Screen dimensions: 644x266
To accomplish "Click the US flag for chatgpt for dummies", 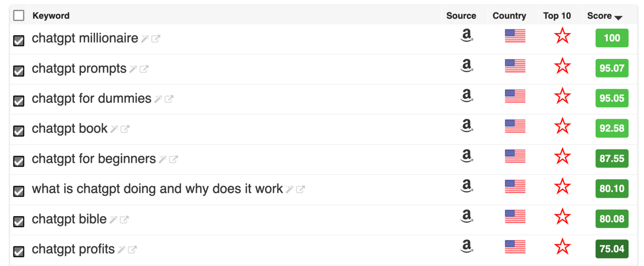I will (x=515, y=96).
